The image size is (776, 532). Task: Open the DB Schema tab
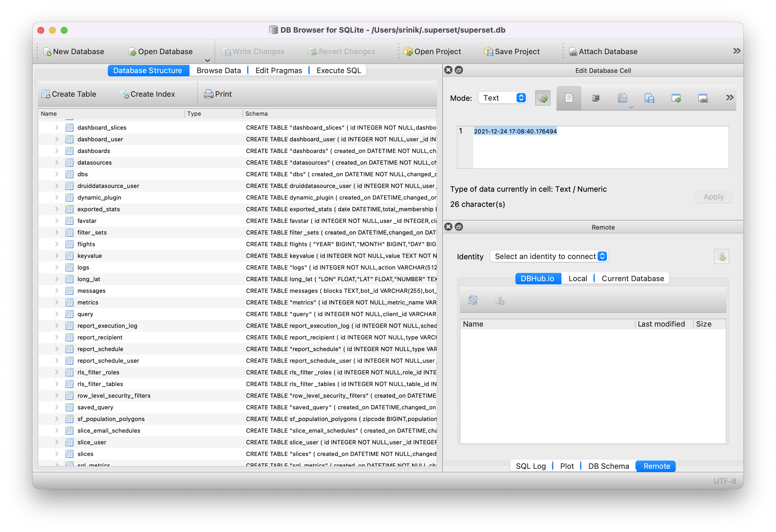[x=608, y=466]
